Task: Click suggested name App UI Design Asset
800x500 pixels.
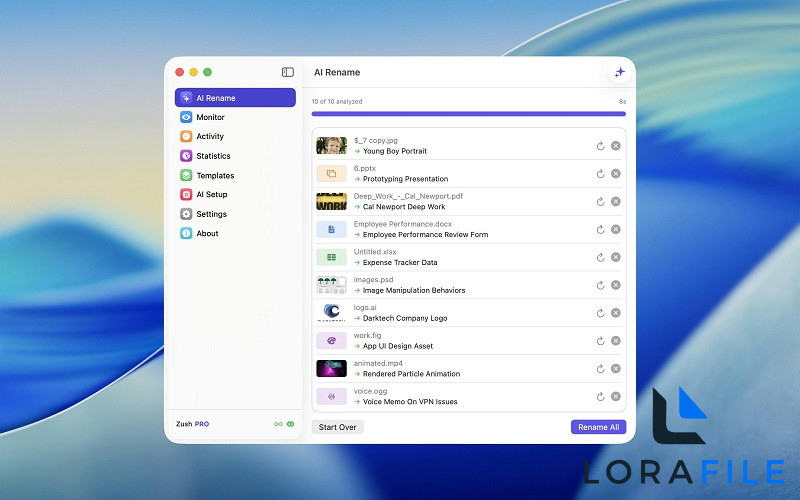Action: click(x=398, y=346)
